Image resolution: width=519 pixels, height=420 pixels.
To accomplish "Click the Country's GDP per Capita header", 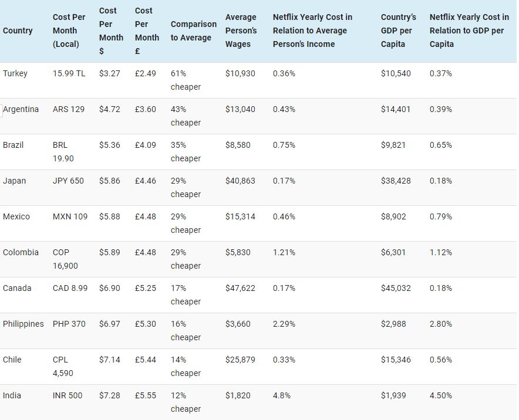I will pyautogui.click(x=398, y=31).
